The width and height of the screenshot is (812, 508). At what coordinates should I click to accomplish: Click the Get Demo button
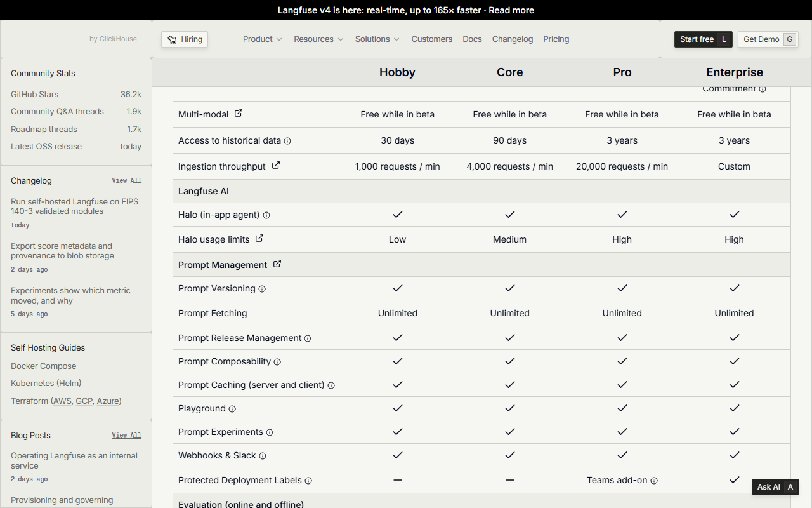pyautogui.click(x=768, y=39)
